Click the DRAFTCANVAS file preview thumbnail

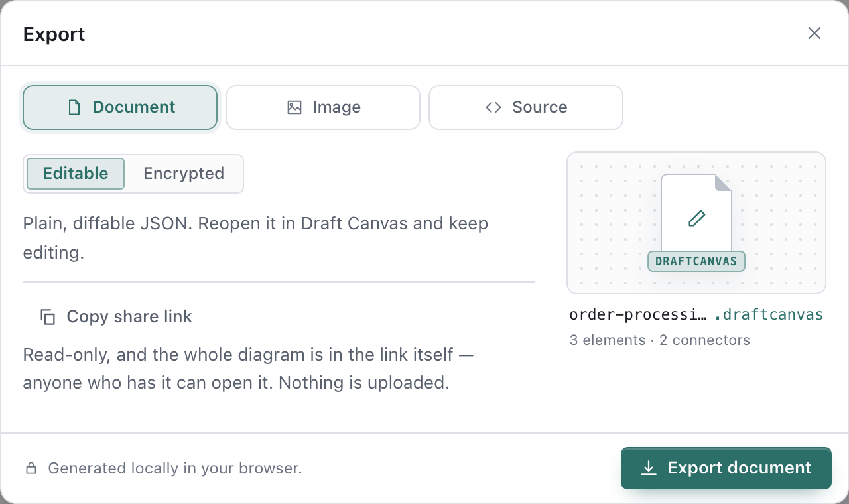click(x=696, y=223)
